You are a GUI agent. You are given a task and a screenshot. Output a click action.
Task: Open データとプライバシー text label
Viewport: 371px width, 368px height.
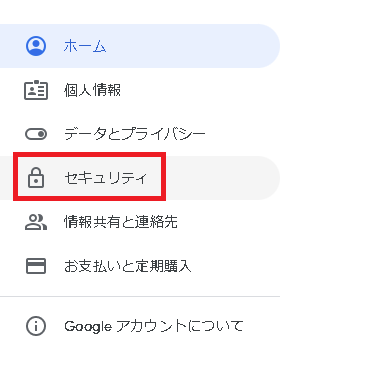(x=135, y=134)
